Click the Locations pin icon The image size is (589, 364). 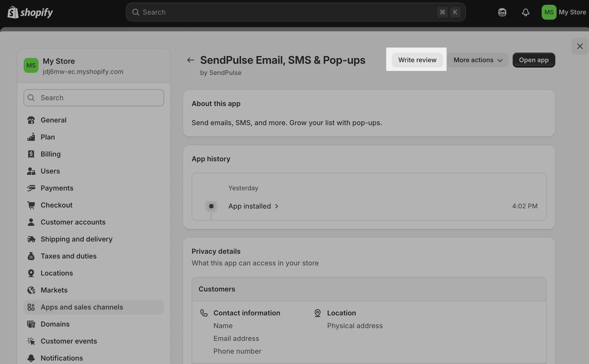pos(31,273)
